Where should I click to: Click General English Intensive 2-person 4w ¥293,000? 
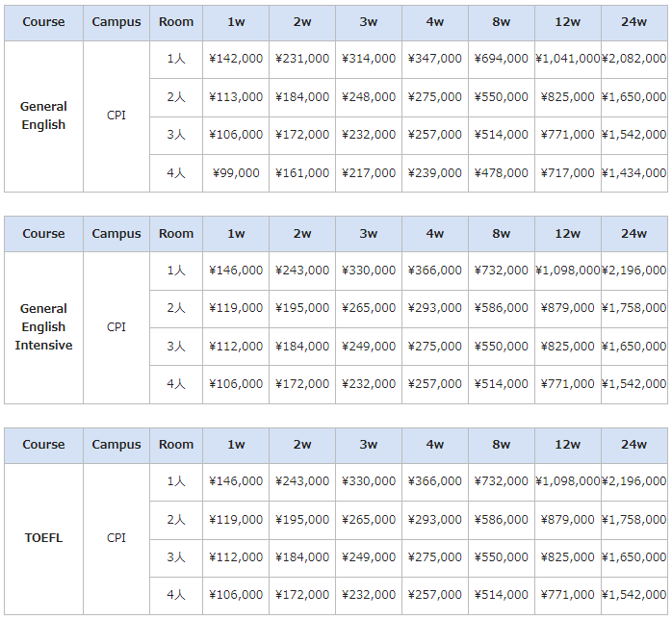pos(435,308)
